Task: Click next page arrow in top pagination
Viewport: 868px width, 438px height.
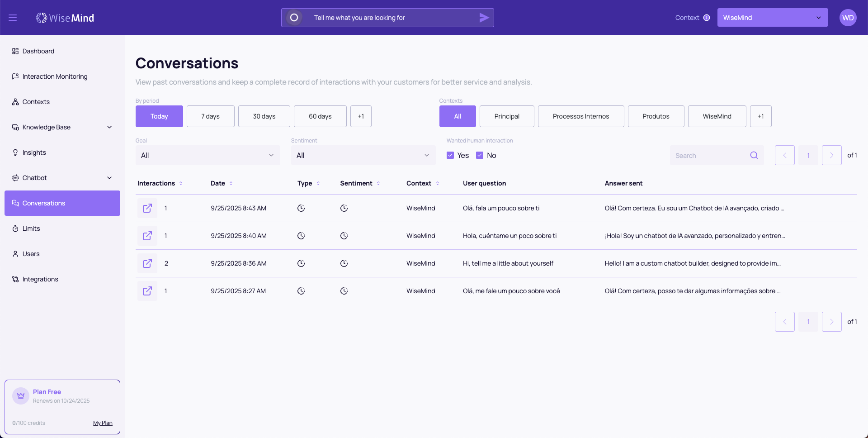Action: point(831,155)
